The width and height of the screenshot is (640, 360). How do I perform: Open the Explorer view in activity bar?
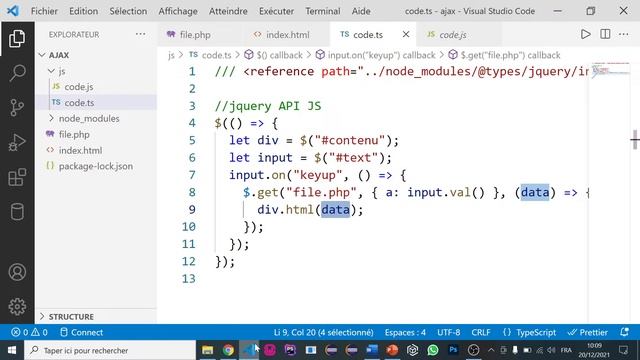(x=17, y=38)
